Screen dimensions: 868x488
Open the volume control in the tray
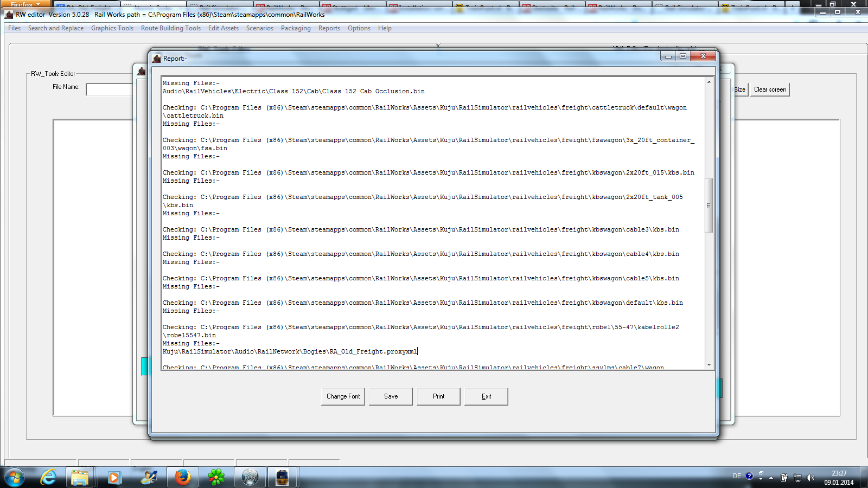point(810,478)
